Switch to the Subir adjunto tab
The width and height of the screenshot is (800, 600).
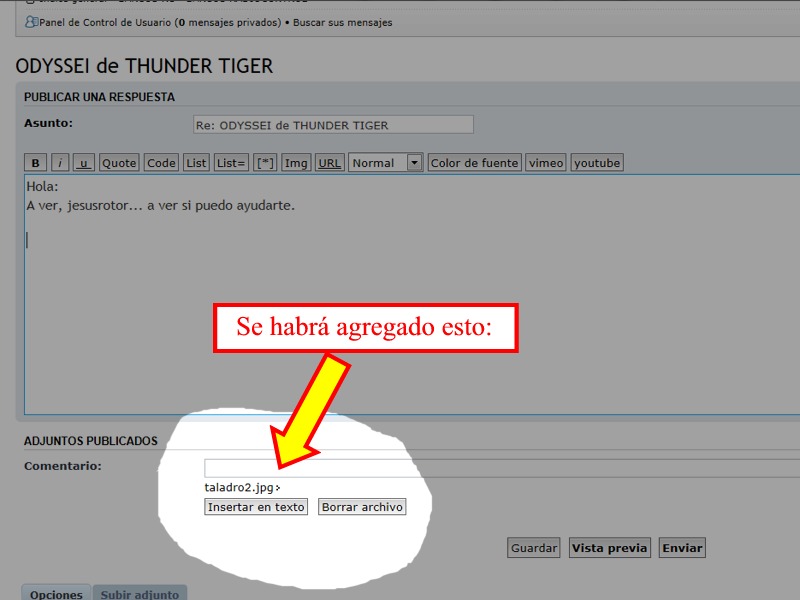[140, 594]
